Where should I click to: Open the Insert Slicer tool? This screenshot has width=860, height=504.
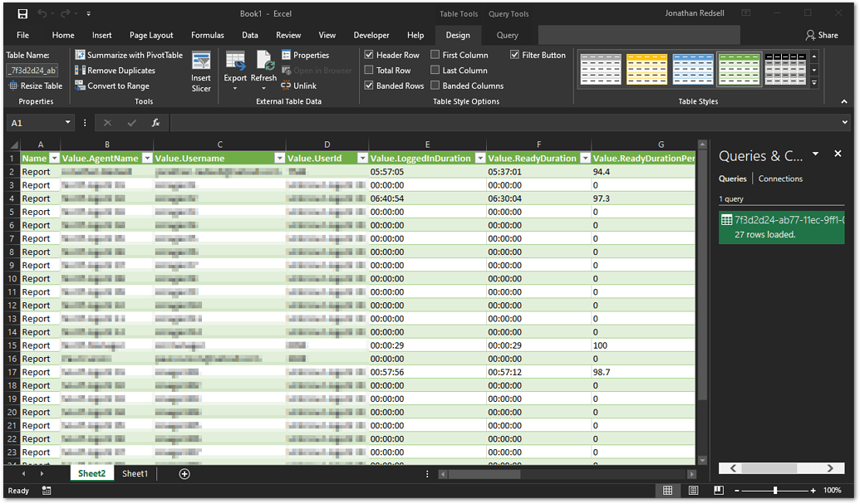coord(201,70)
